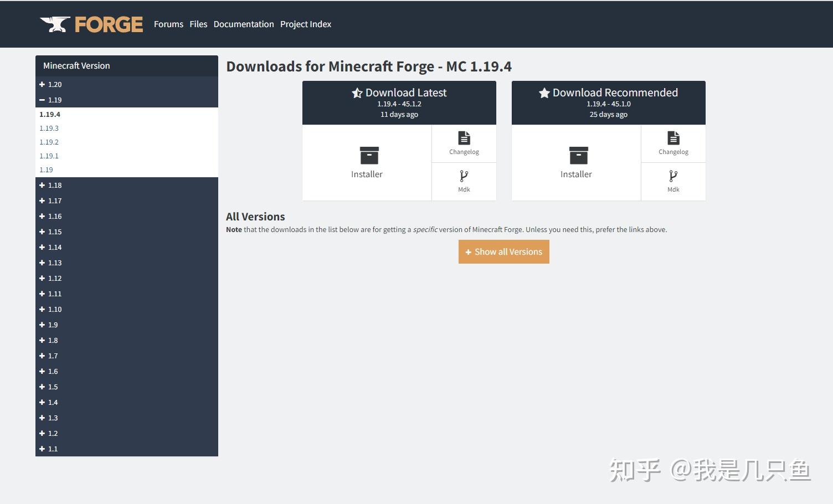The image size is (833, 504).
Task: Select version 1.19.3 in the sidebar
Action: pos(49,128)
